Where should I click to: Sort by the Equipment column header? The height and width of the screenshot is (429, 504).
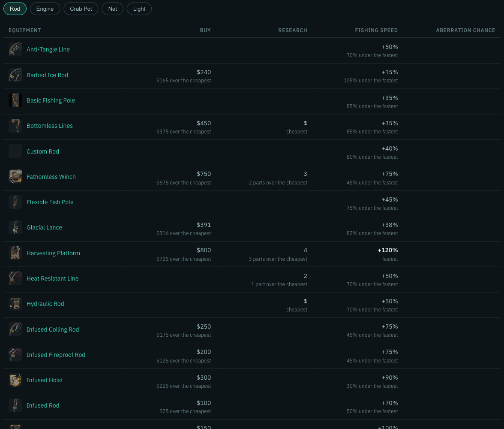(25, 30)
